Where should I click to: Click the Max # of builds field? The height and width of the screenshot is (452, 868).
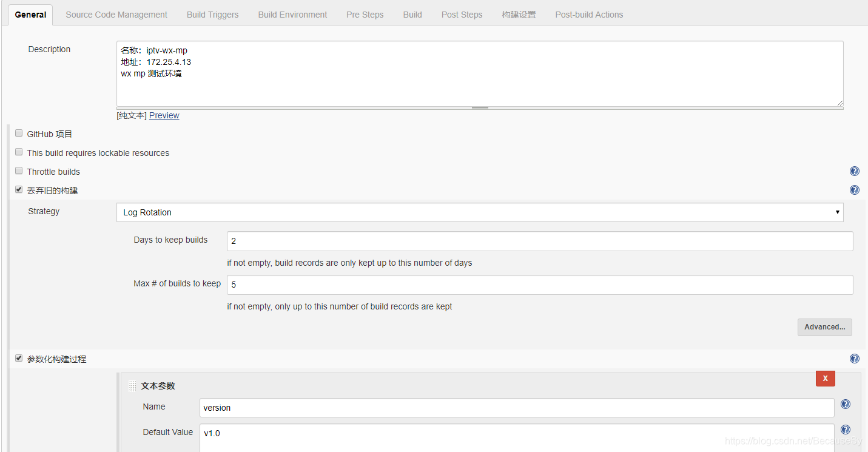[x=540, y=285]
